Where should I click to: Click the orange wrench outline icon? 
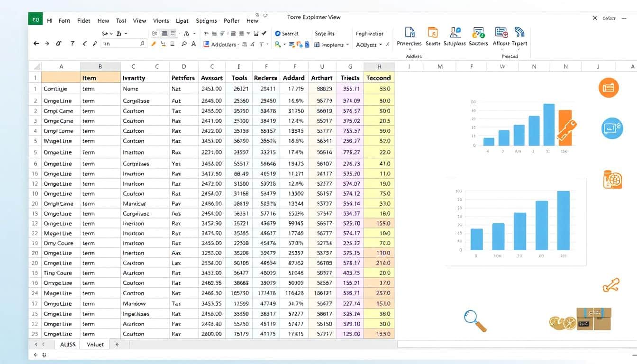pos(611,285)
